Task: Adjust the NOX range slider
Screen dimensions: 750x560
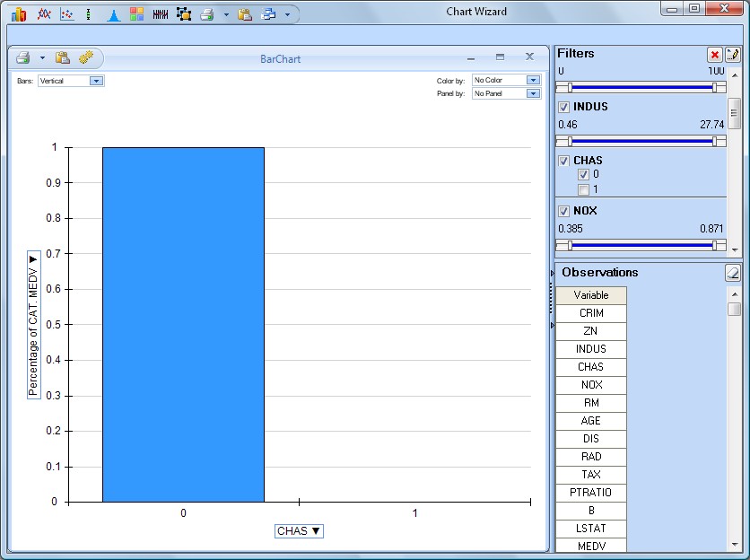Action: pyautogui.click(x=641, y=242)
